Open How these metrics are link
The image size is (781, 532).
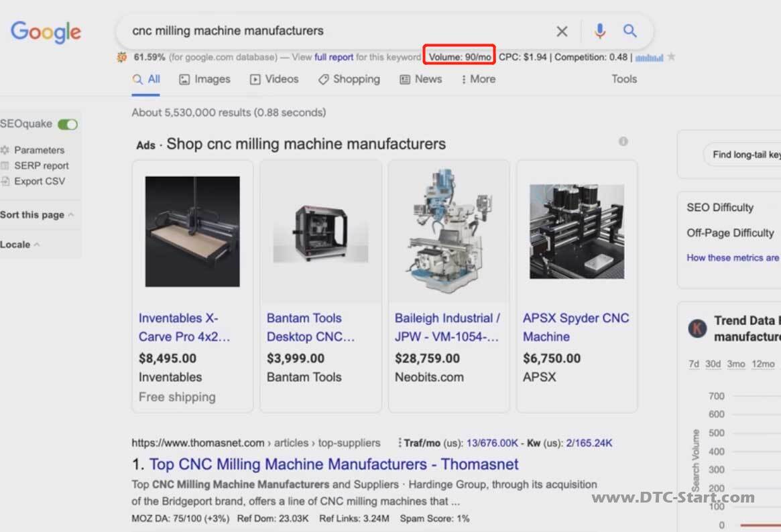point(733,258)
